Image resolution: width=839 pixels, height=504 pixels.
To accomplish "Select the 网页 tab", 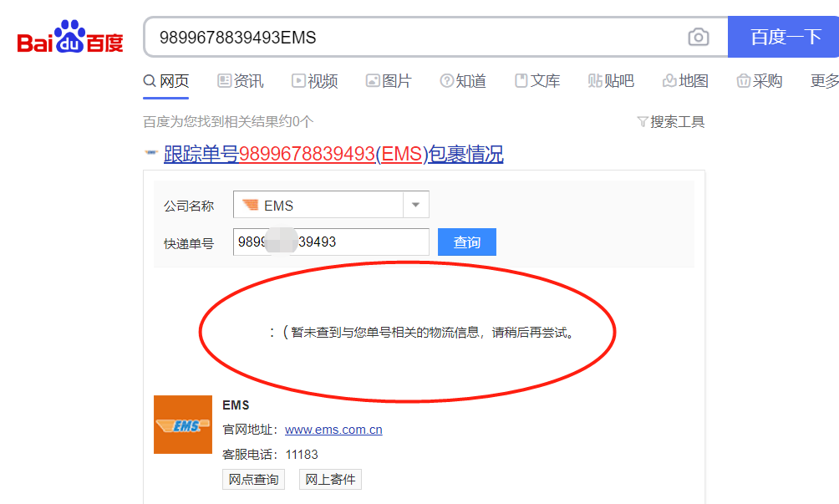I will [165, 81].
